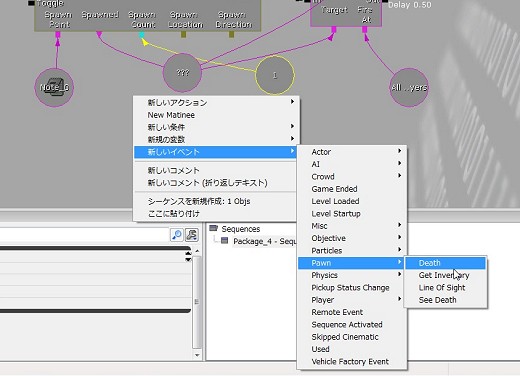Click the Spawn Count cyan connector

[142, 34]
